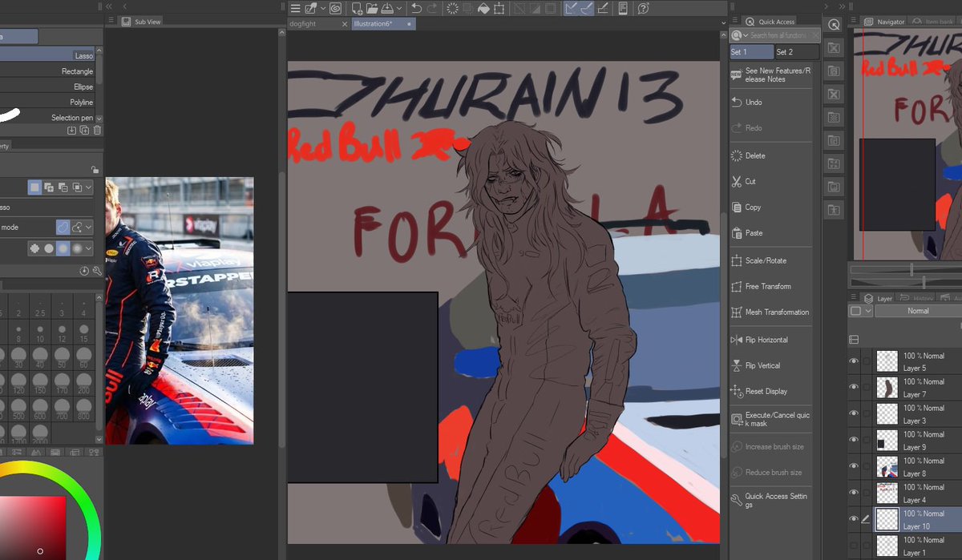Click the Tool Property lock icon
This screenshot has width=962, height=560.
(95, 170)
